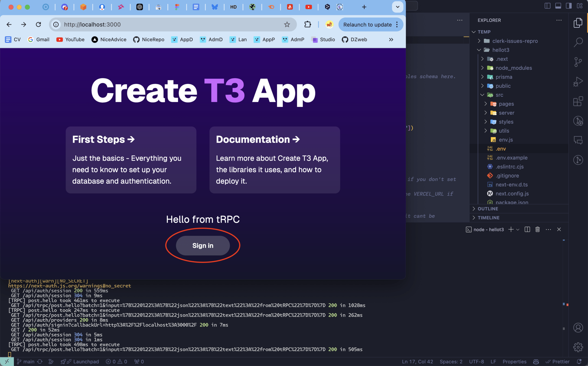Open the Extensions view icon
The height and width of the screenshot is (366, 588).
[x=578, y=101]
